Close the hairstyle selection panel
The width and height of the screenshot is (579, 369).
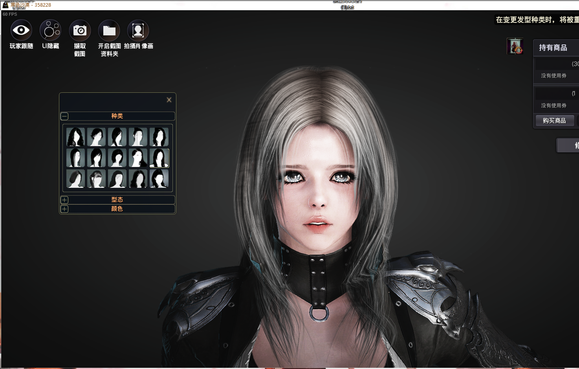[x=169, y=100]
